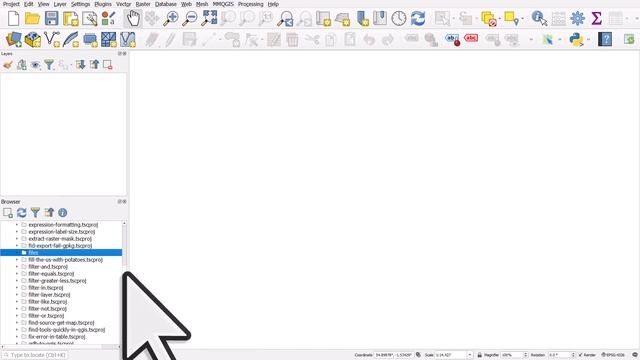Click Filter Browser funnel icon
This screenshot has height=360, width=640.
coord(36,213)
